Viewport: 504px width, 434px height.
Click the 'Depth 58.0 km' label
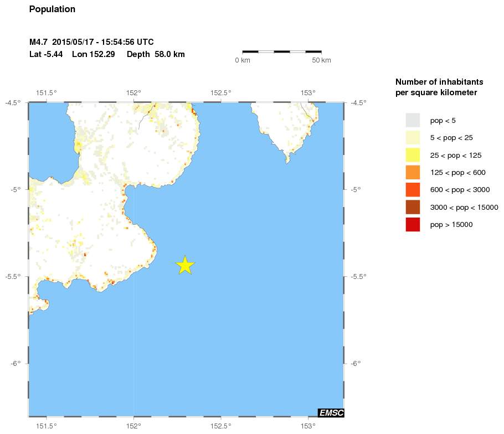[156, 54]
